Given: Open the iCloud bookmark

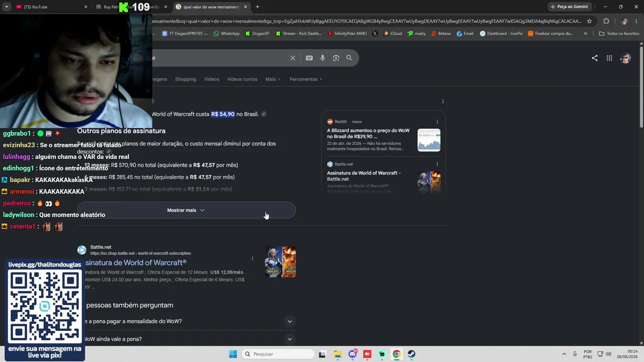Looking at the screenshot, I should point(392,34).
